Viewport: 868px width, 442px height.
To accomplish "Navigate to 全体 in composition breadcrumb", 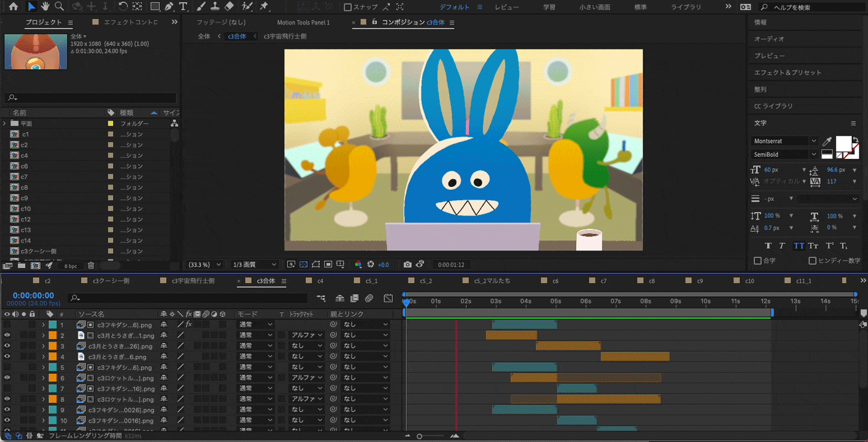I will tap(204, 36).
